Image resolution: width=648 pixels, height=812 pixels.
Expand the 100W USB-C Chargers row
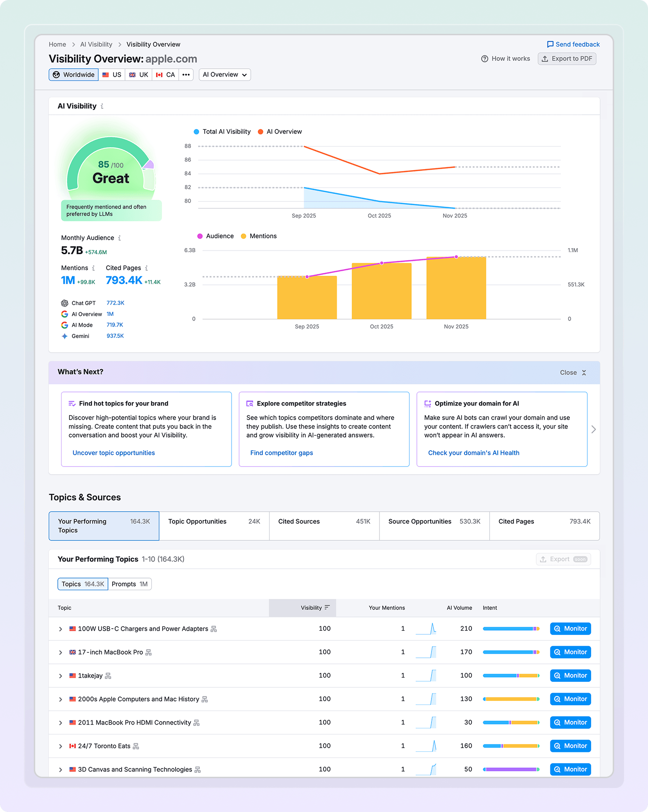61,629
